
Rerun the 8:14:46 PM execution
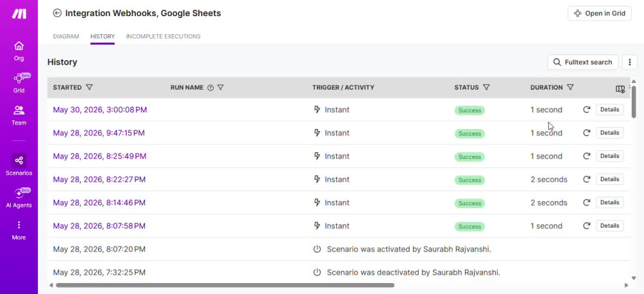tap(587, 202)
